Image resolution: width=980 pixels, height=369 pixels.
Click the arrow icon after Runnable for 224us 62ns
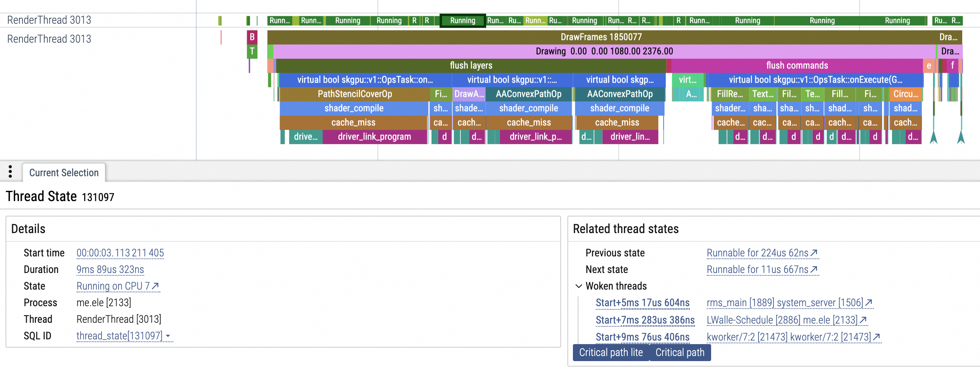tap(814, 253)
